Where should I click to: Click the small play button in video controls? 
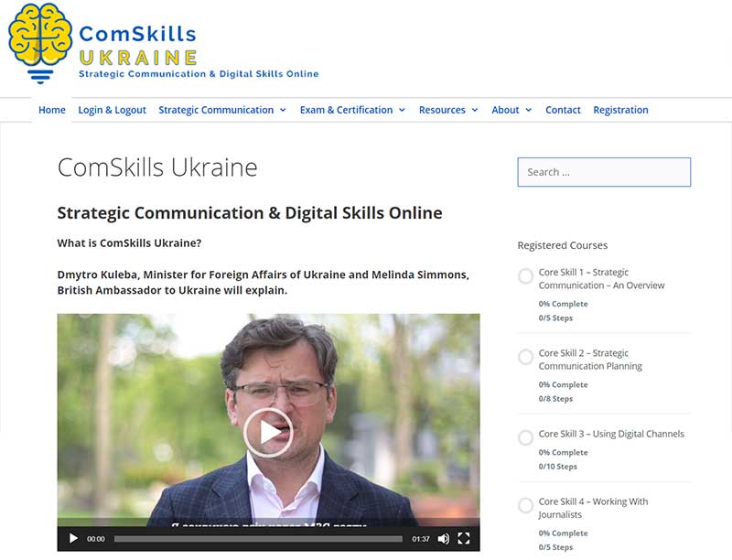click(73, 539)
